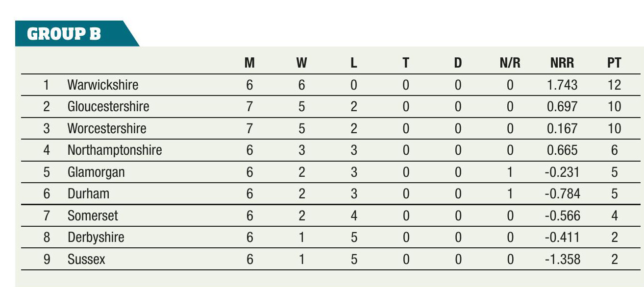Click Glamorgan's N/R value of 1
644x287 pixels.
click(510, 172)
